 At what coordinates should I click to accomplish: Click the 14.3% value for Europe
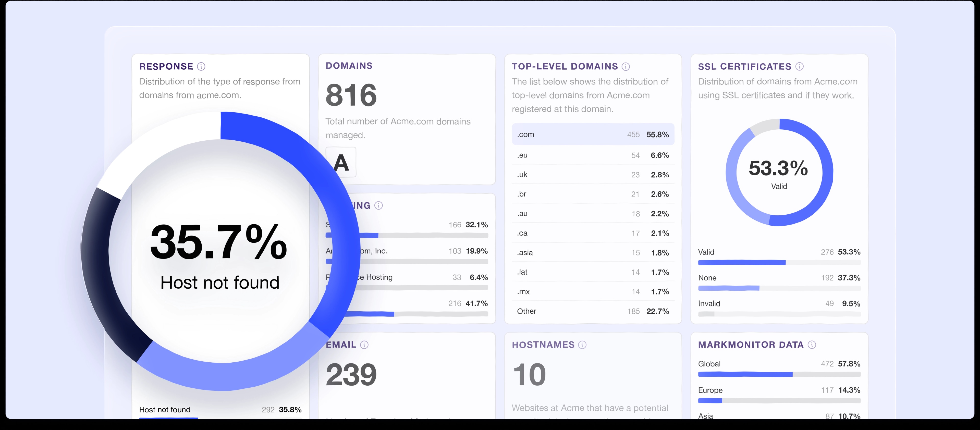coord(849,390)
